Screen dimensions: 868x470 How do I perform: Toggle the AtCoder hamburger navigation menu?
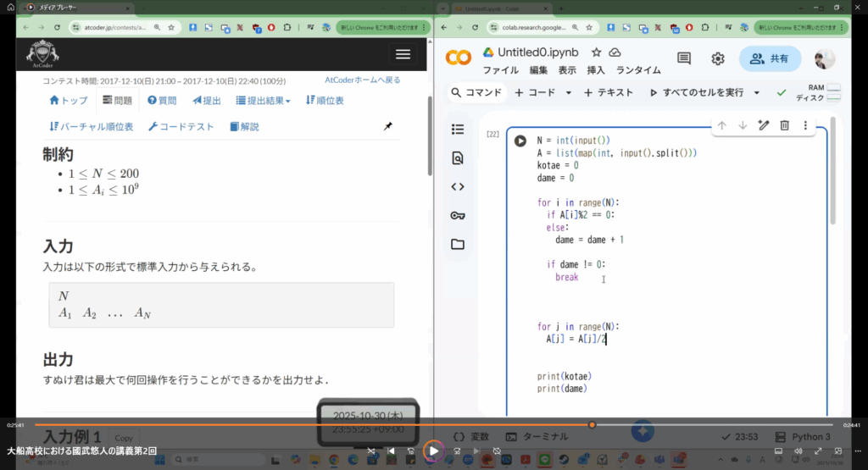(x=403, y=53)
